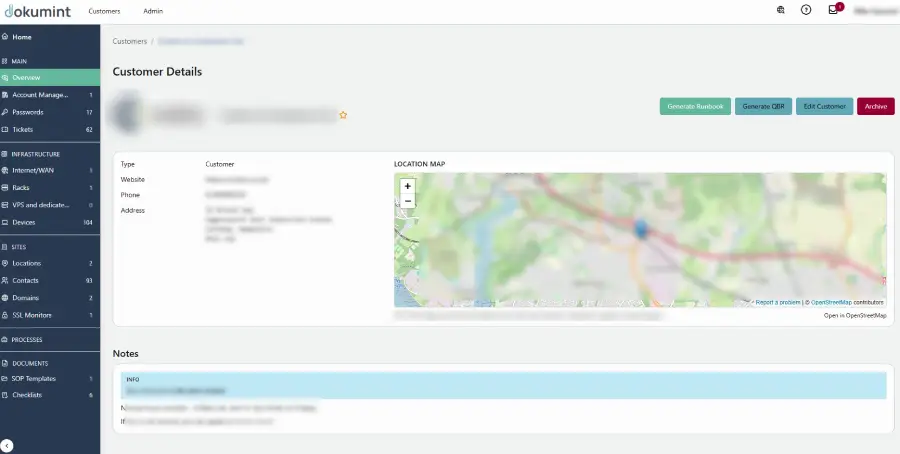The width and height of the screenshot is (900, 454).
Task: Click the Tickets sidebar icon
Action: click(5, 129)
